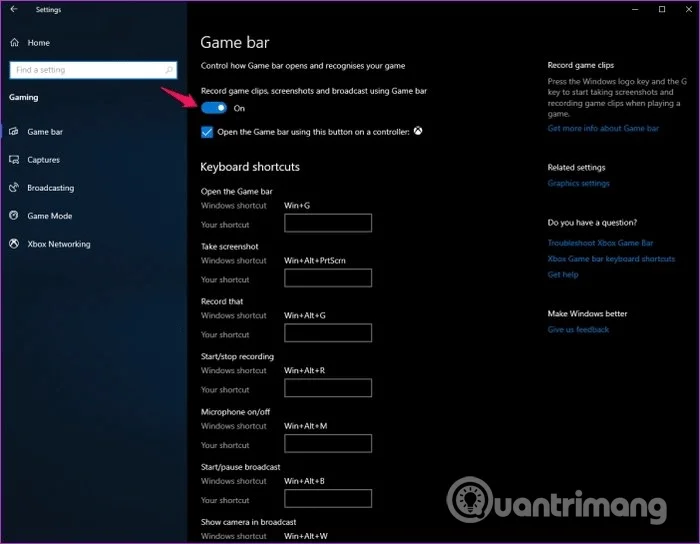Click Your shortcut field for Record that
Screen dimensions: 700x544
328,332
